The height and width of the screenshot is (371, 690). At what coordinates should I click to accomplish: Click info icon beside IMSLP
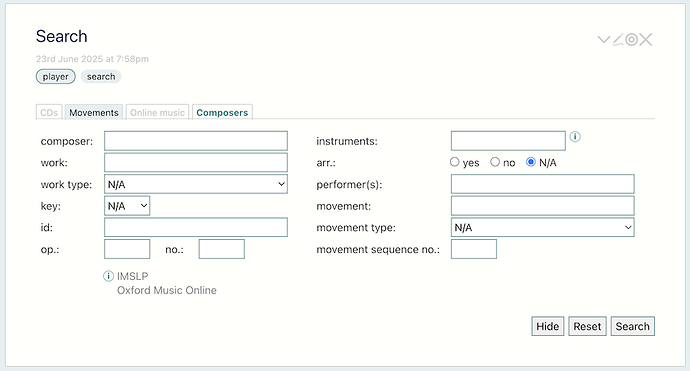click(108, 276)
